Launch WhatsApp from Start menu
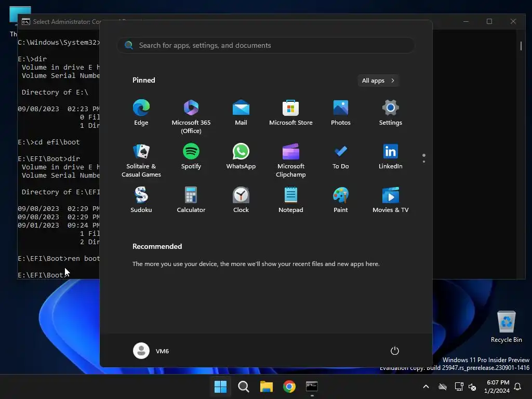Screen dimensions: 532x399 [241, 156]
